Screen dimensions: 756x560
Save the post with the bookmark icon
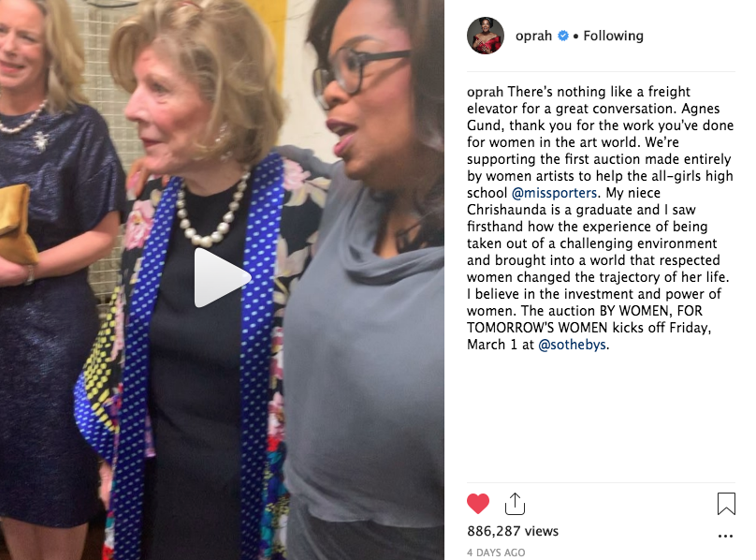coord(726,504)
